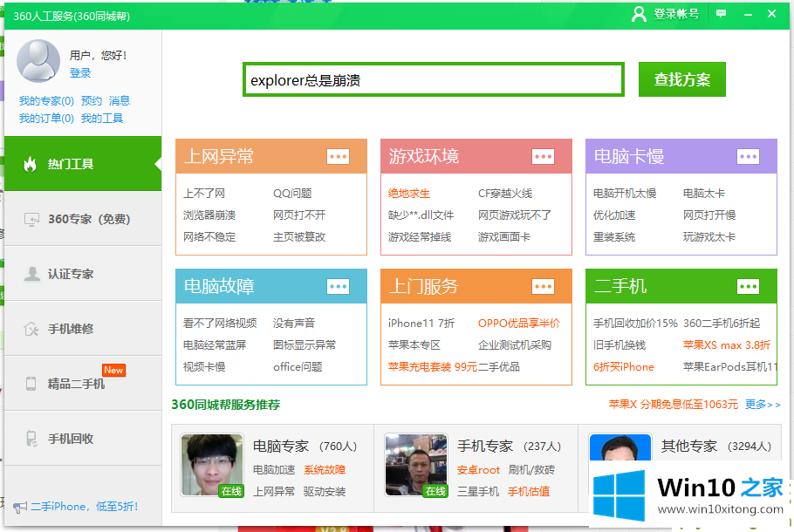Click the flame icon beside 热门工具
The height and width of the screenshot is (532, 794).
(31, 164)
